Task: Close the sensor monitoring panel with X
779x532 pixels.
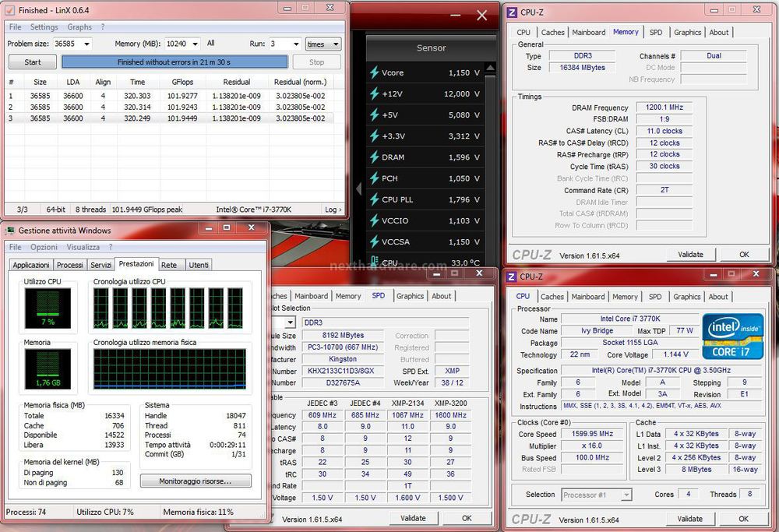Action: coord(481,16)
